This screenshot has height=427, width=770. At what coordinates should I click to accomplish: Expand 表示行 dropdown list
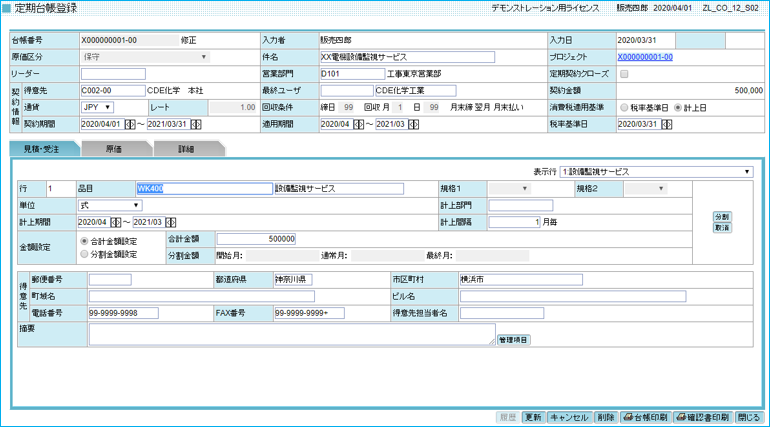655,171
